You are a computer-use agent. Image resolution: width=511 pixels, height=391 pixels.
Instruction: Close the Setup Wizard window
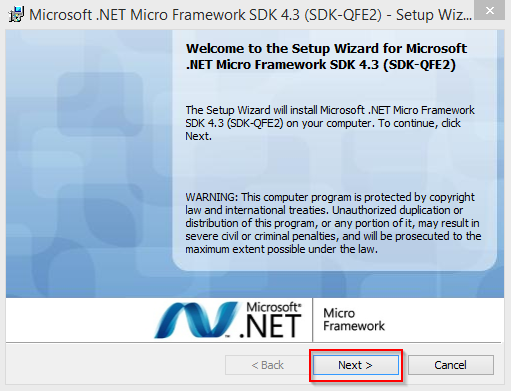click(490, 10)
